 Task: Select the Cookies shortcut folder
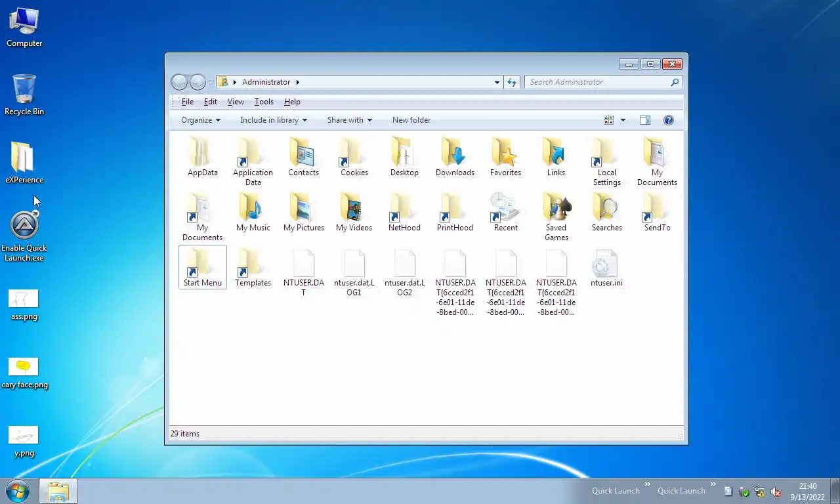tap(354, 156)
